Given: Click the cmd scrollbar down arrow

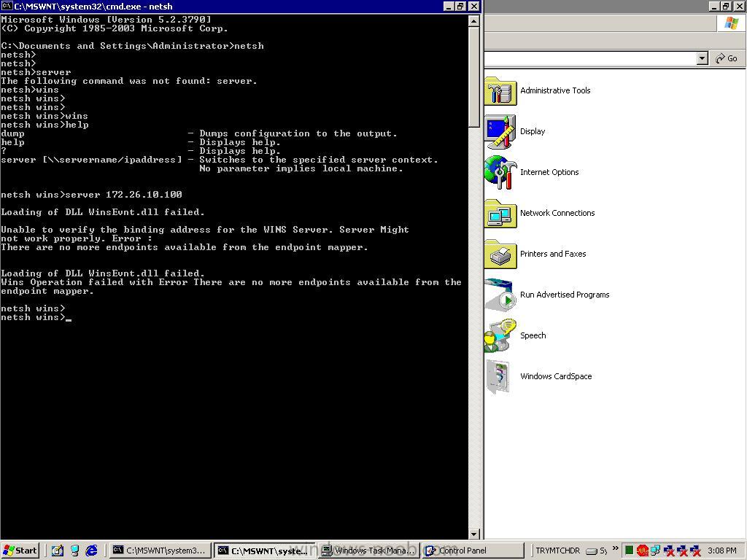Looking at the screenshot, I should pos(473,534).
